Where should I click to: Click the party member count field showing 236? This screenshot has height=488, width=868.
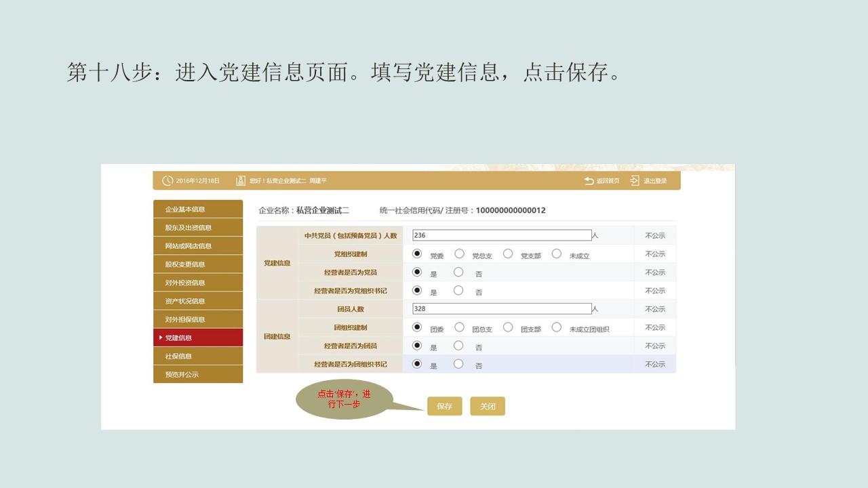coord(502,235)
